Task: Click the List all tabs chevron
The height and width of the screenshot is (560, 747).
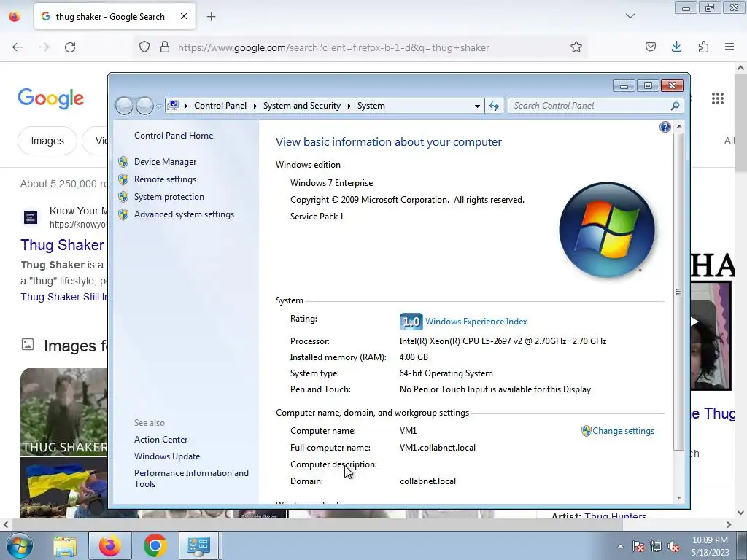Action: click(x=630, y=16)
